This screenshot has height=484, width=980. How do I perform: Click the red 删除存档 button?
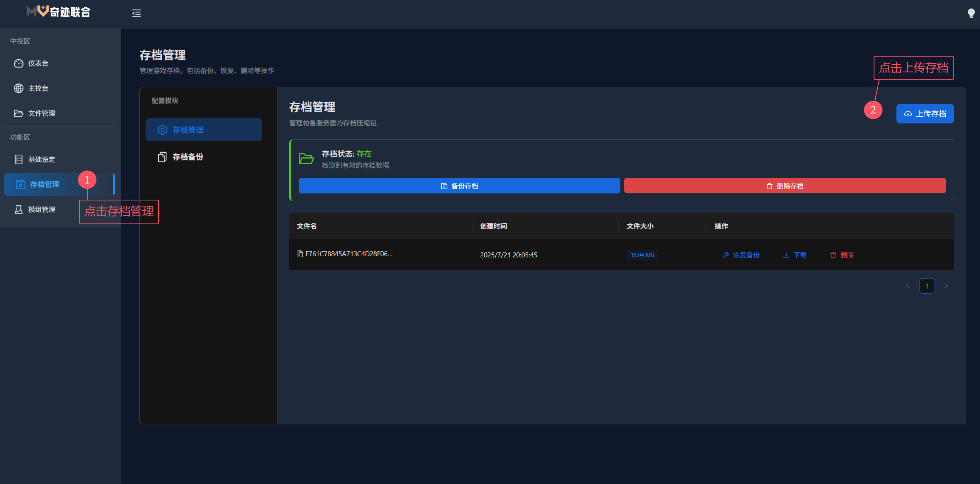pyautogui.click(x=785, y=186)
